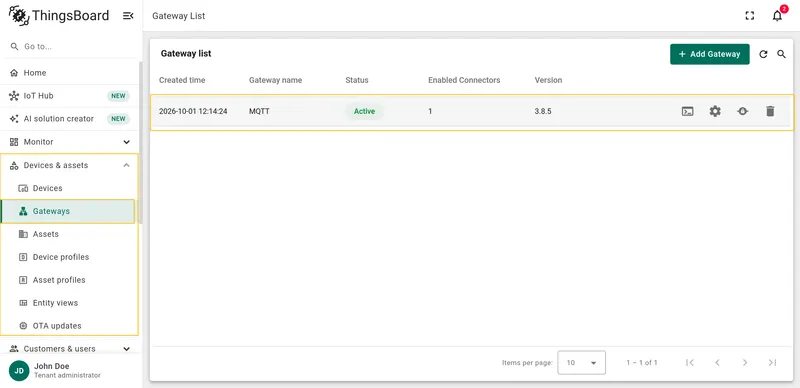Sort by Created time column header
The width and height of the screenshot is (800, 388).
point(182,80)
